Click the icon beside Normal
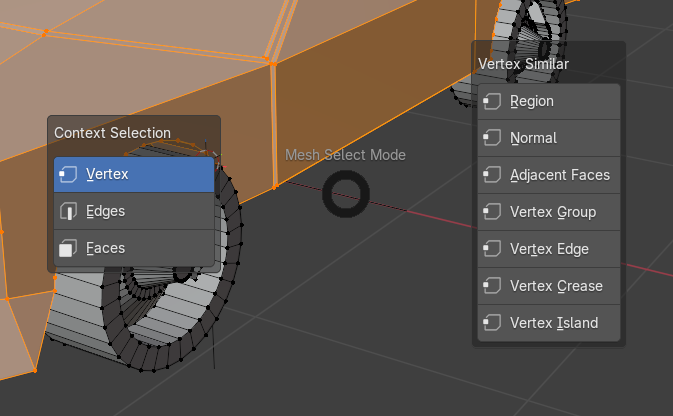Screen dimensions: 673x416 pyautogui.click(x=492, y=138)
